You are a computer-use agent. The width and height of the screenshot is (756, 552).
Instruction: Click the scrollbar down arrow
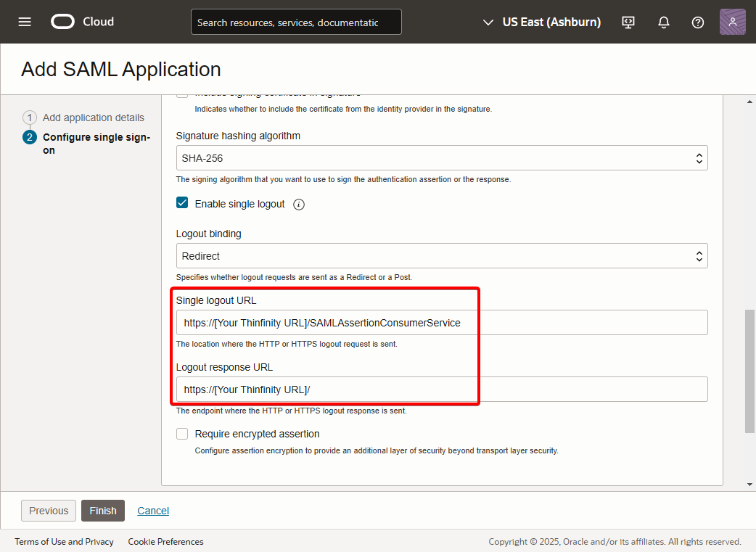(749, 484)
